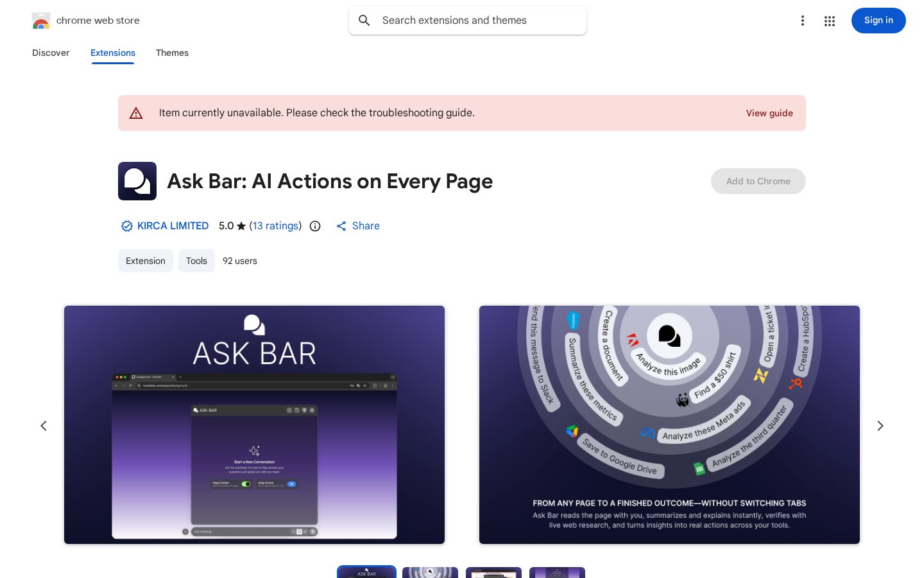
Task: Click the 92 users text
Action: pos(240,261)
